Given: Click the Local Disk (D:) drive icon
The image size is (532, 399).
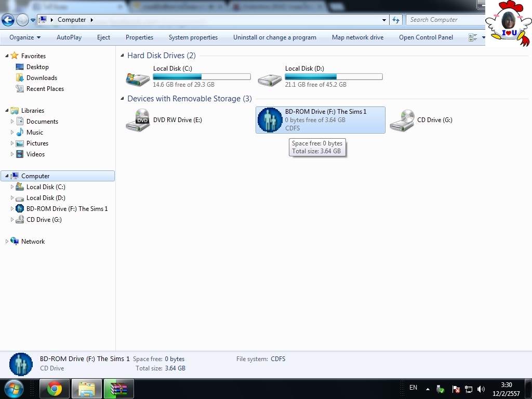Looking at the screenshot, I should tap(270, 79).
